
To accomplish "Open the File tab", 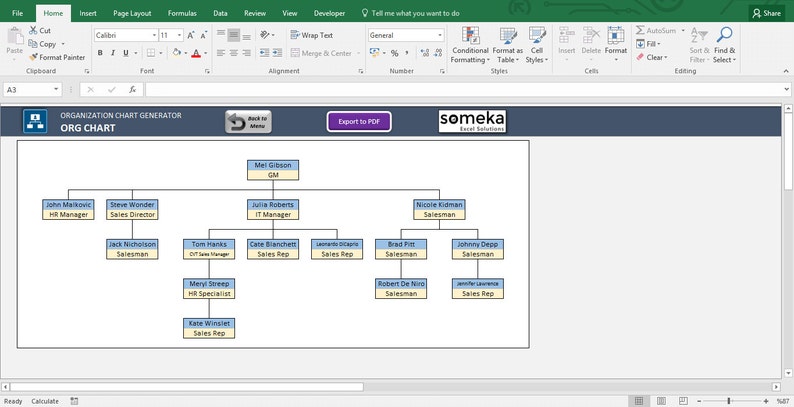I will [17, 13].
